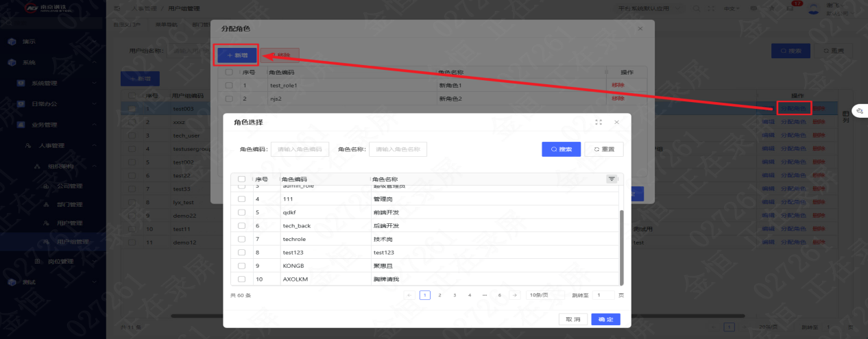
Task: Click 确定 to confirm role selection
Action: pos(605,319)
